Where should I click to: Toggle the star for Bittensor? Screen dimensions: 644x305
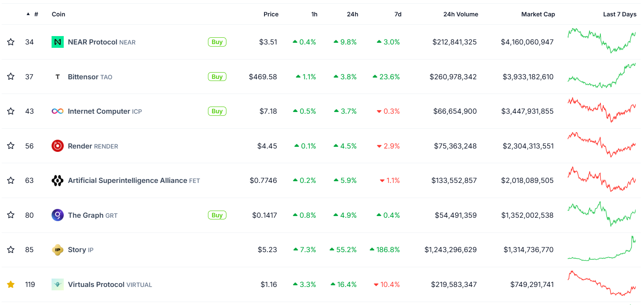[11, 76]
